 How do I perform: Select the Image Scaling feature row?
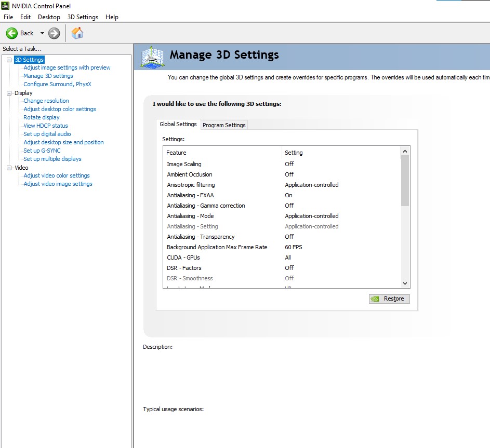pyautogui.click(x=282, y=164)
